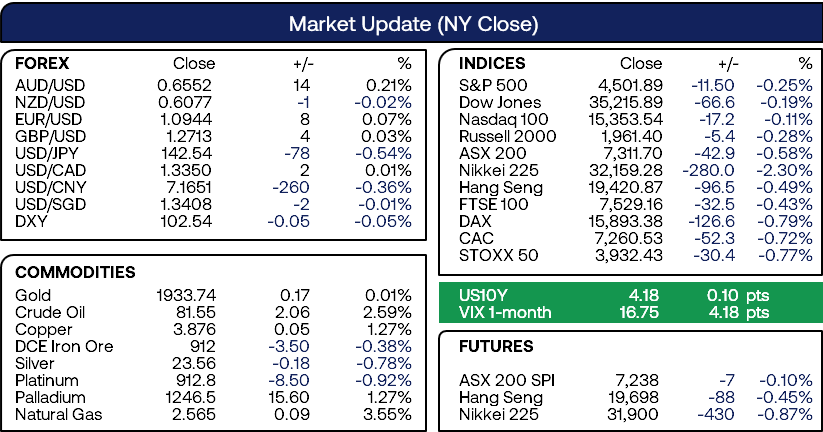Click the Crude Oil row label
The image size is (823, 432).
click(50, 312)
